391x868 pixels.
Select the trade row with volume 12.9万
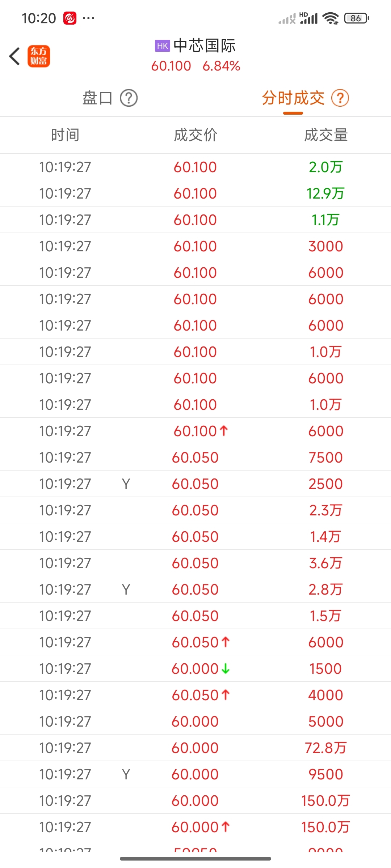point(195,193)
